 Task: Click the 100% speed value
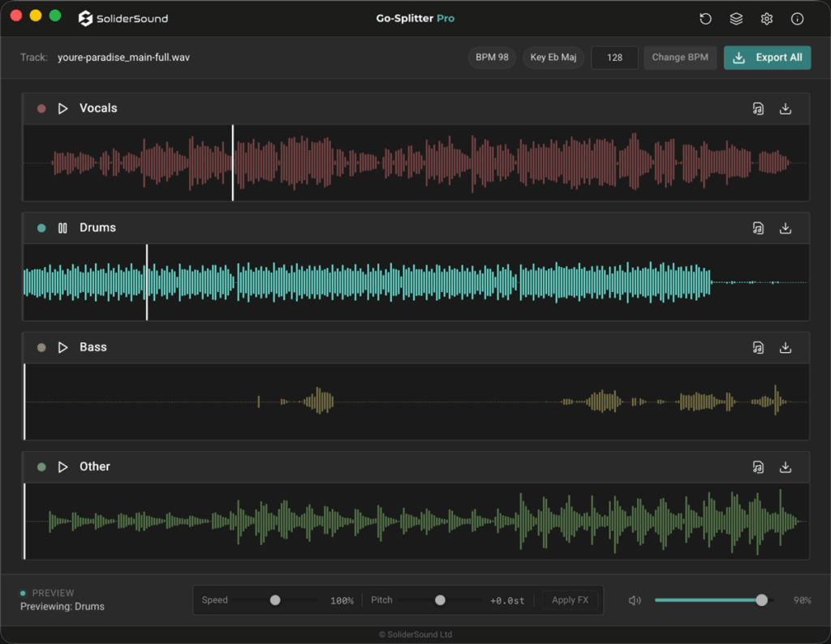point(342,600)
